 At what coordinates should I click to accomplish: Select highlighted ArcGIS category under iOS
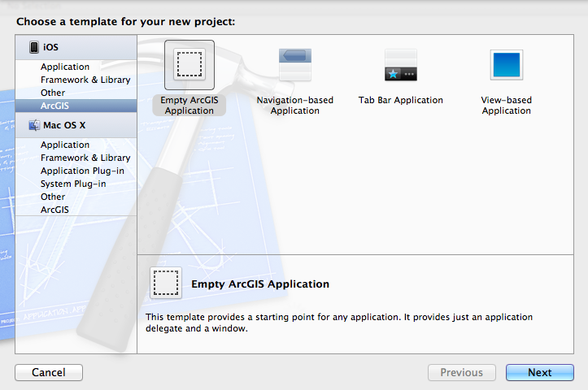(x=55, y=106)
